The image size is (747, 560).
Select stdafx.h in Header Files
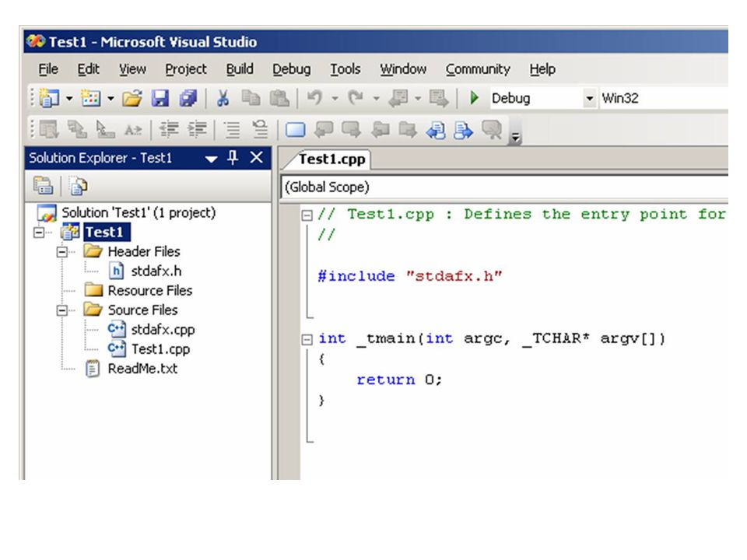[156, 271]
